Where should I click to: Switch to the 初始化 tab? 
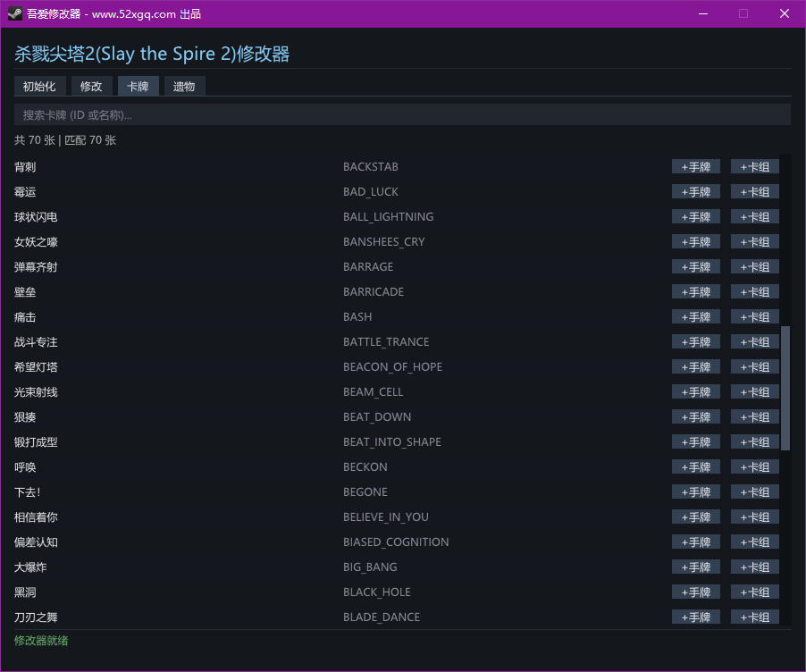coord(39,86)
